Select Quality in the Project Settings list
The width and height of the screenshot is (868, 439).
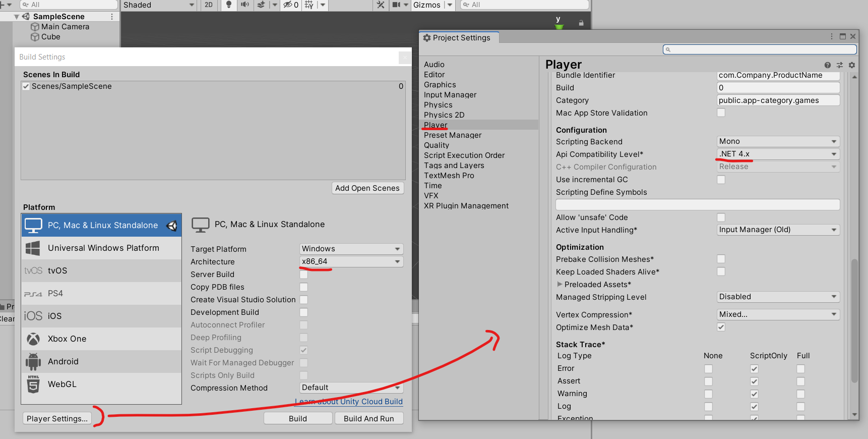(437, 145)
